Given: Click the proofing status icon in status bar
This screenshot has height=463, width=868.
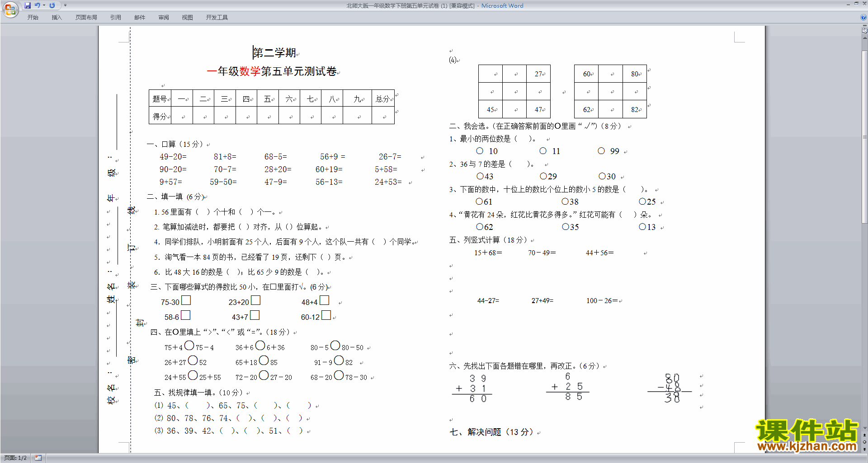Looking at the screenshot, I should coord(38,458).
